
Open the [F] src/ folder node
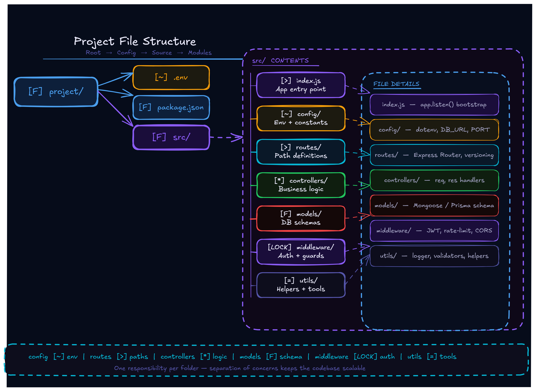[171, 137]
